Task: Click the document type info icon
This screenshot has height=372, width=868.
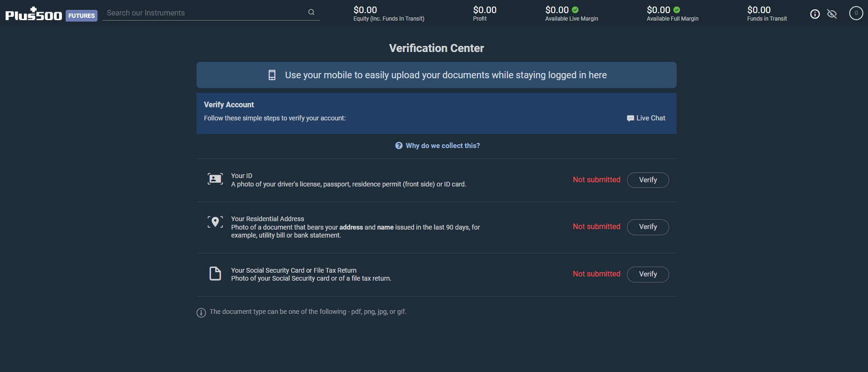Action: (201, 312)
